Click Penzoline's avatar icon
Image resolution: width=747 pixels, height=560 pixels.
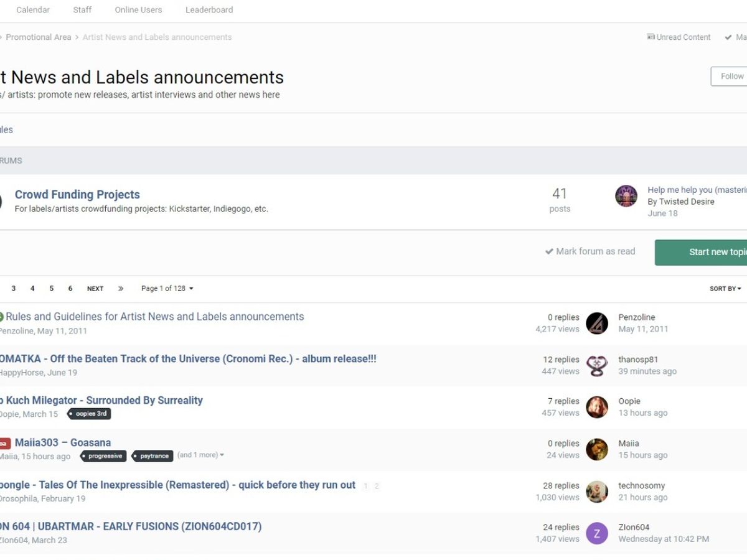(x=597, y=324)
